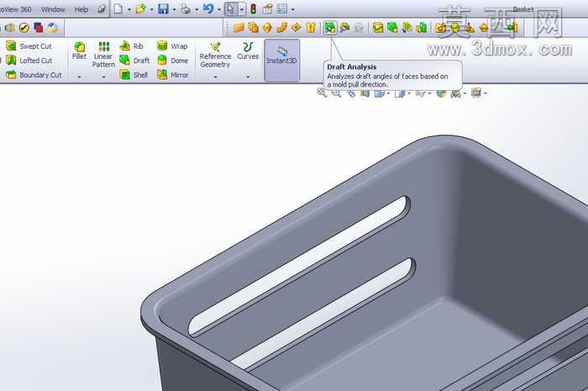Click the View Settings icon in heads-up toolbar
588x391 pixels.
(x=476, y=92)
